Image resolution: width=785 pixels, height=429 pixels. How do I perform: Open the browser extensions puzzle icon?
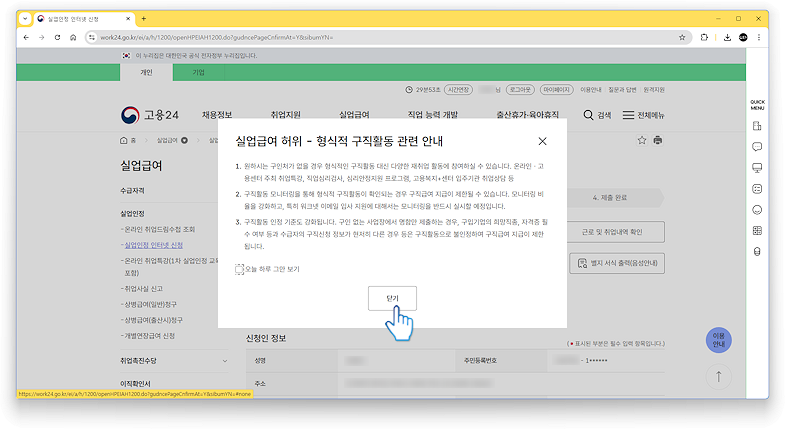click(x=704, y=37)
